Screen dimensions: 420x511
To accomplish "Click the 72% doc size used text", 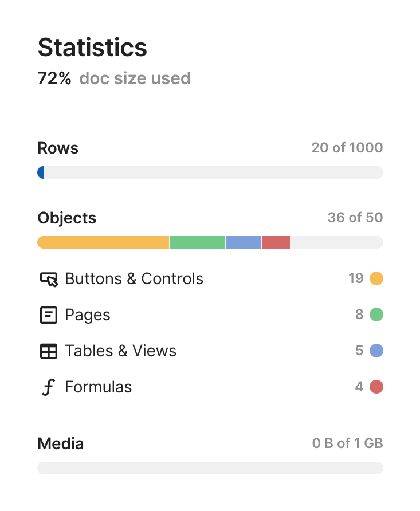I will click(x=114, y=78).
